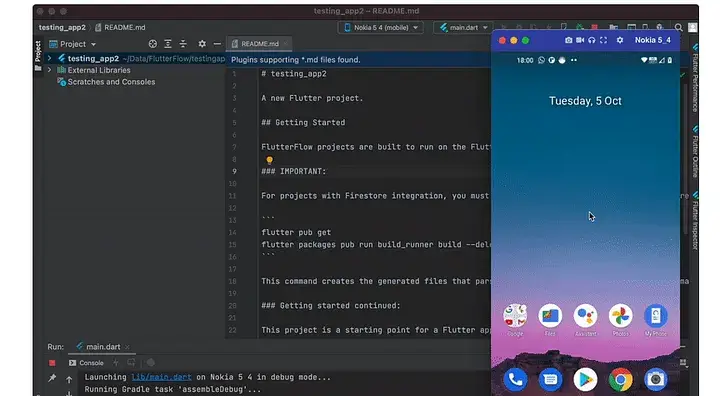Screen dimensions: 720x396
Task: Click up arrow icon in Run console
Action: [x=69, y=379]
